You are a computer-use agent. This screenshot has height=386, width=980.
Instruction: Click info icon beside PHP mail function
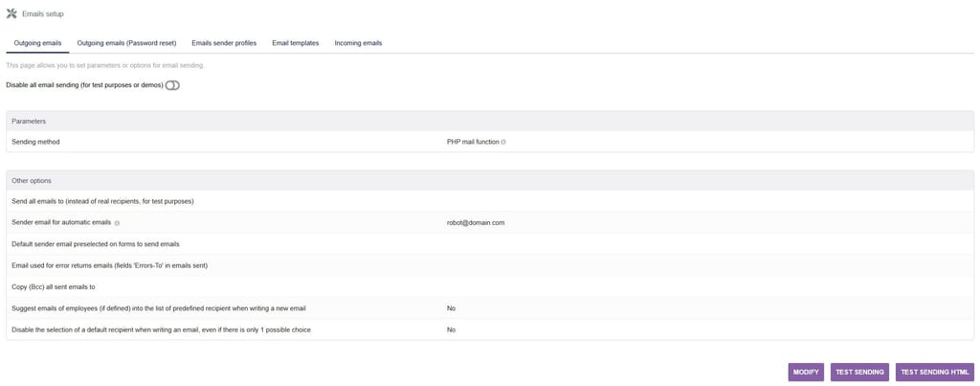click(503, 142)
